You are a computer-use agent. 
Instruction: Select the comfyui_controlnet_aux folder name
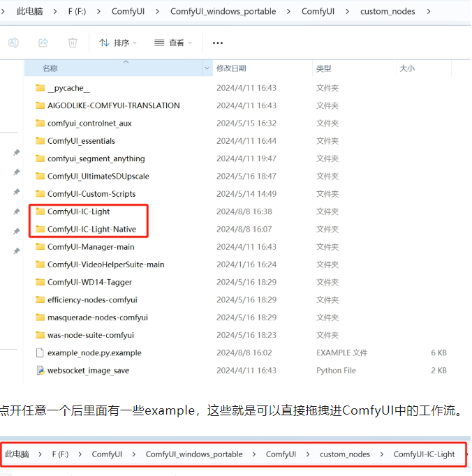(89, 123)
